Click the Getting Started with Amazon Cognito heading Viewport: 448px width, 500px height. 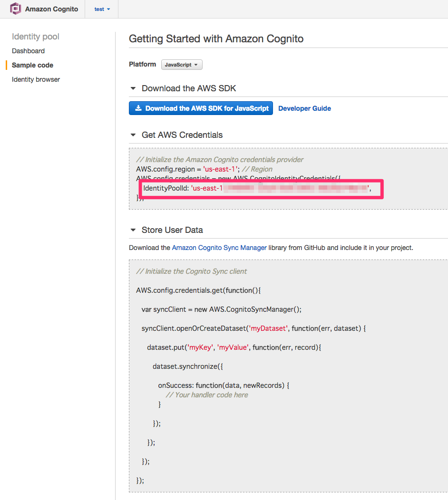[x=216, y=39]
